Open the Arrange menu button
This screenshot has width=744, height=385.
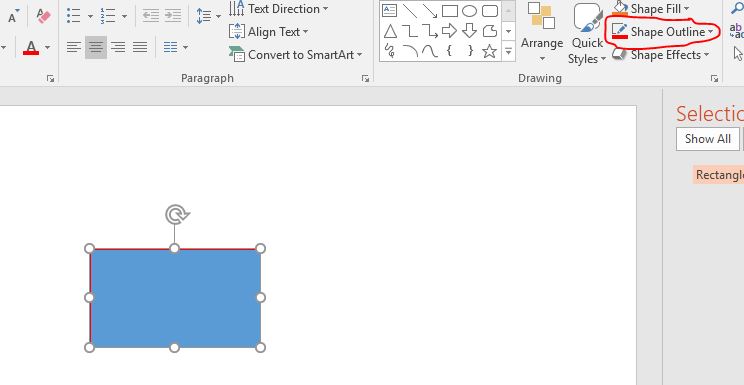coord(542,32)
